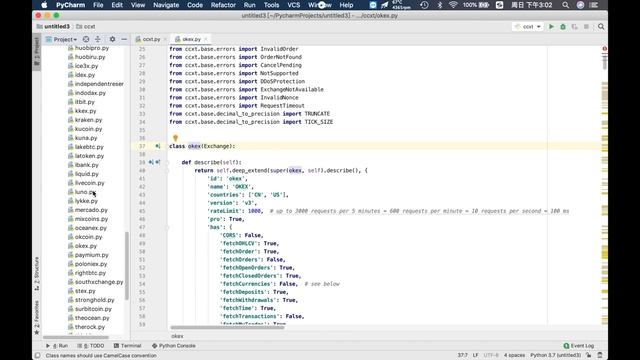Open Project panel settings gear
640x360 pixels.
pos(112,39)
